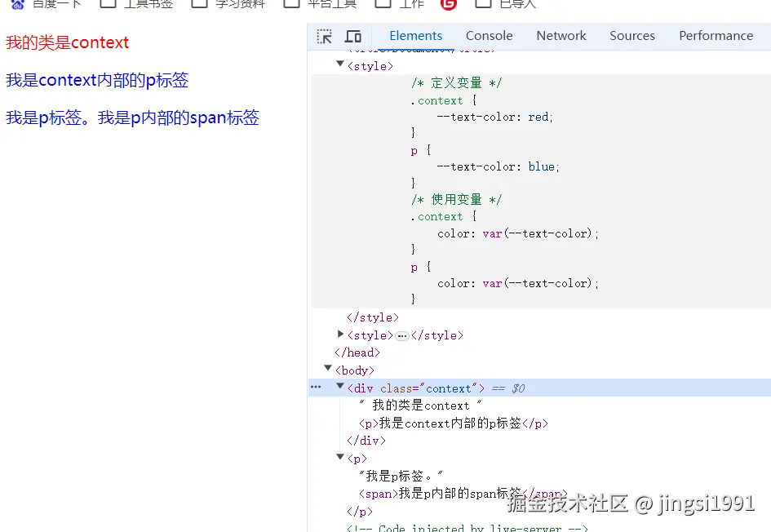Collapse the div class context node
The width and height of the screenshot is (771, 532).
(x=339, y=386)
